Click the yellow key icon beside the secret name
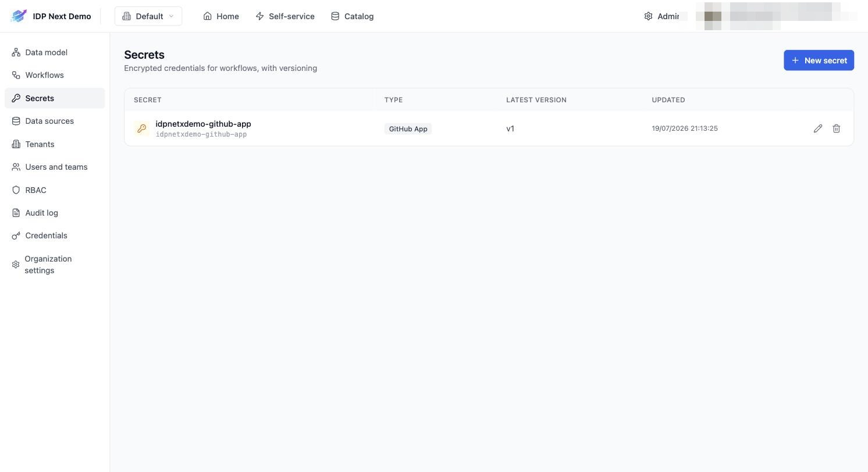Viewport: 868px width, 472px height. tap(141, 128)
